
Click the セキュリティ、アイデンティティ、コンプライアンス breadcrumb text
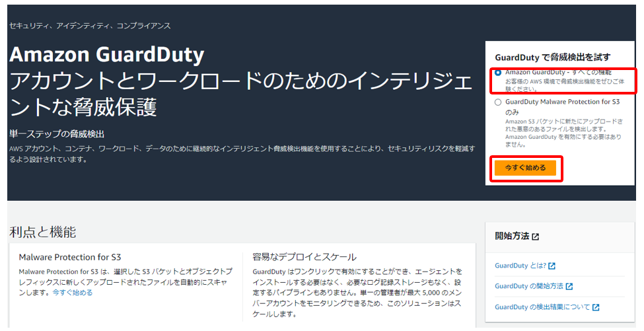tap(90, 26)
